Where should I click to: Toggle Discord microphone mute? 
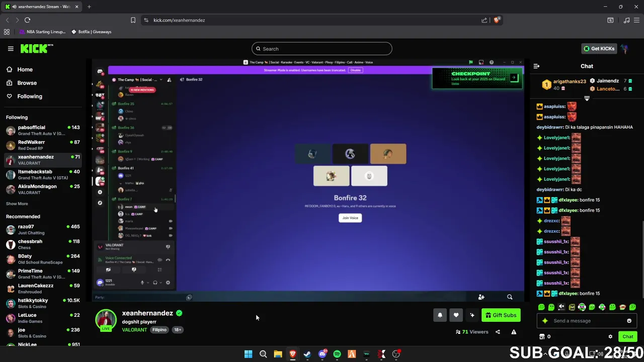click(142, 283)
